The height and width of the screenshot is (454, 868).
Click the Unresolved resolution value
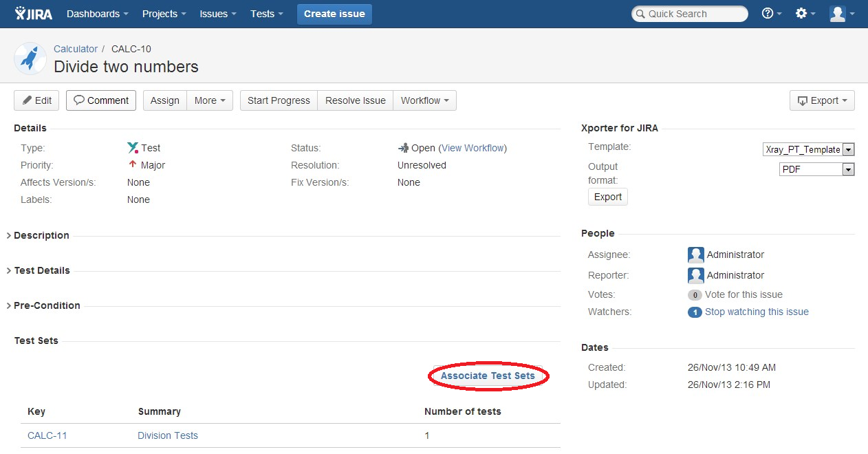[x=422, y=165]
